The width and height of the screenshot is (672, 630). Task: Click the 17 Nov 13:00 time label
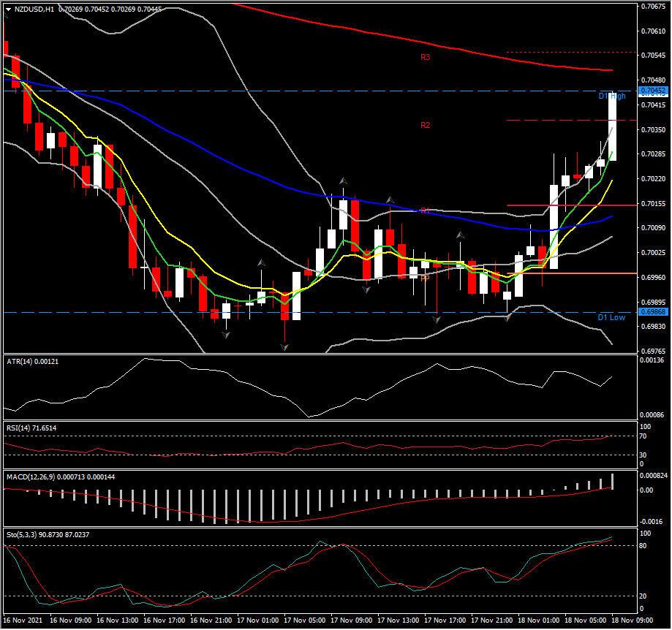(398, 620)
